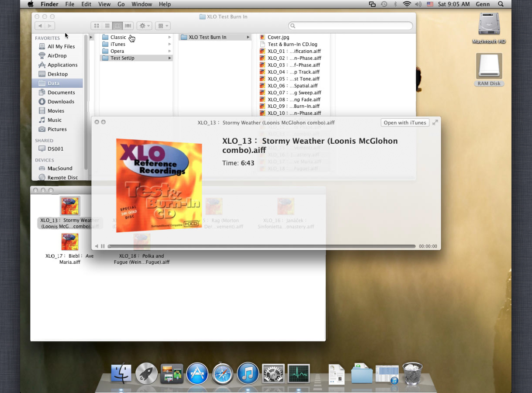Open the Finder action gear menu
532x393 pixels.
click(x=144, y=26)
